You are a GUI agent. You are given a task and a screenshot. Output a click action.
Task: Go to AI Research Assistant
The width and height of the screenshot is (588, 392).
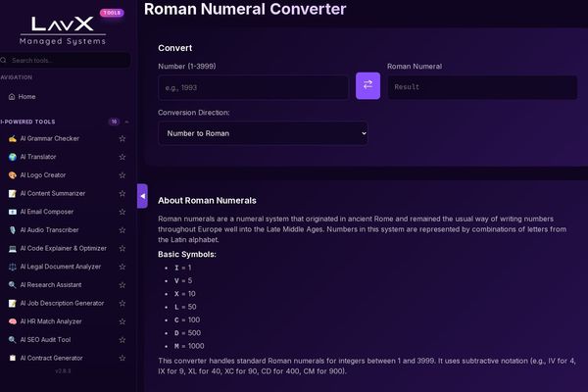(x=51, y=285)
